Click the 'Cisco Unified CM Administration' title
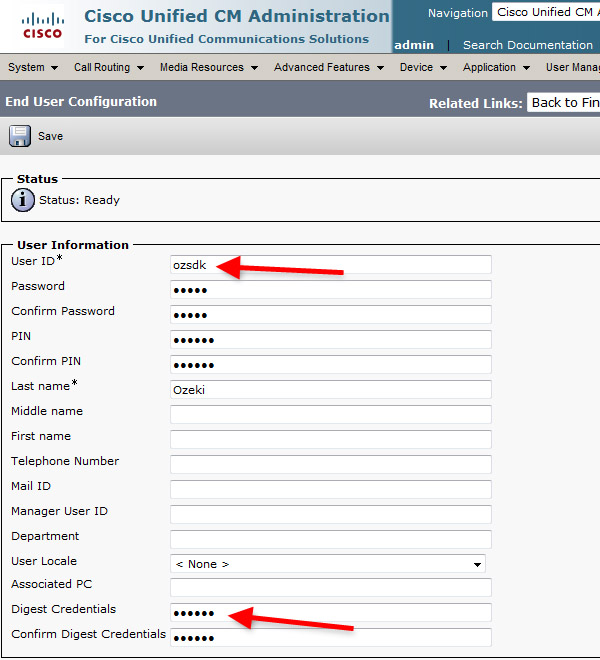600x660 pixels. click(237, 16)
